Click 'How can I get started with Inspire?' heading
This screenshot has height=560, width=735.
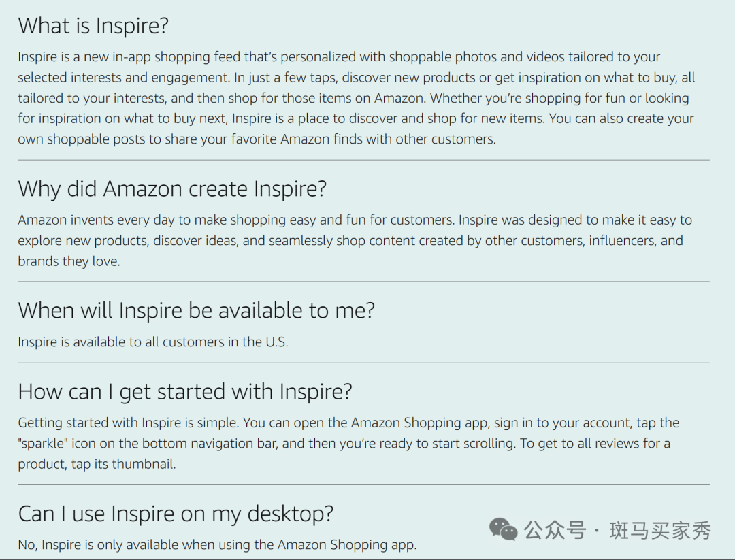click(185, 392)
